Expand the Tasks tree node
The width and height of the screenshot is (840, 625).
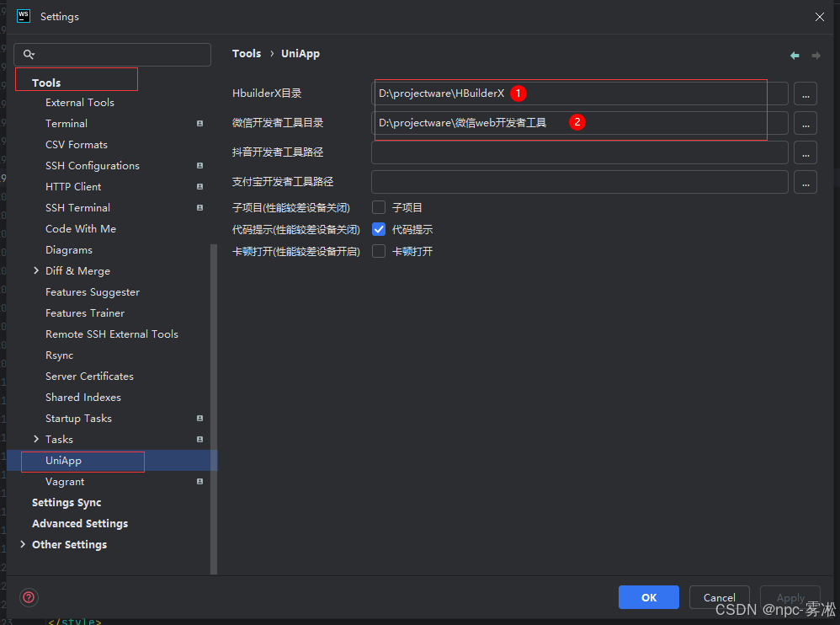36,439
